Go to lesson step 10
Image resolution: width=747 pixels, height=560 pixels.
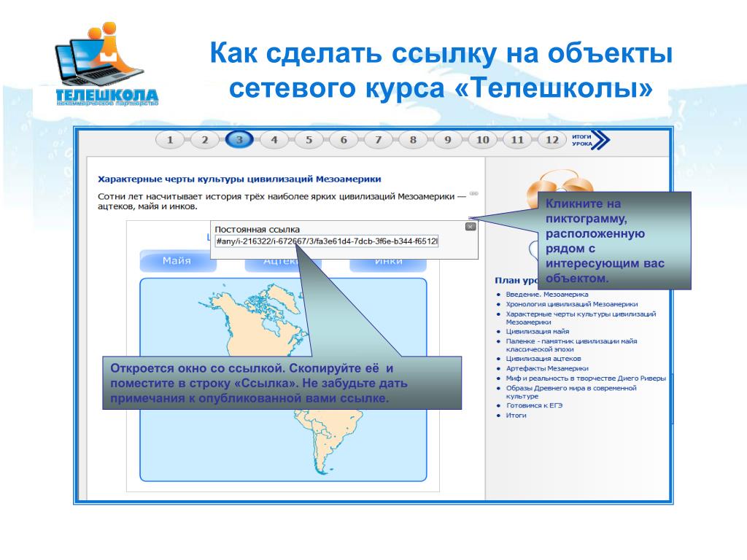point(483,140)
